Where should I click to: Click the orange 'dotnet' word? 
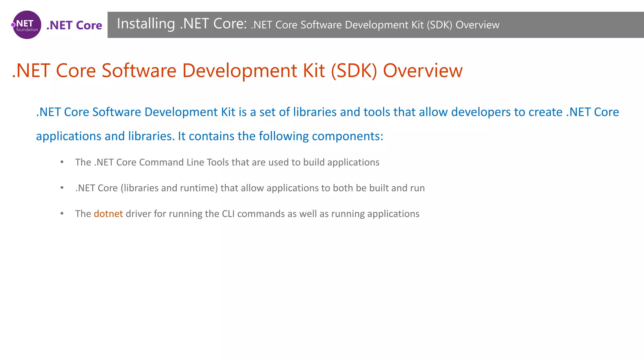[108, 214]
